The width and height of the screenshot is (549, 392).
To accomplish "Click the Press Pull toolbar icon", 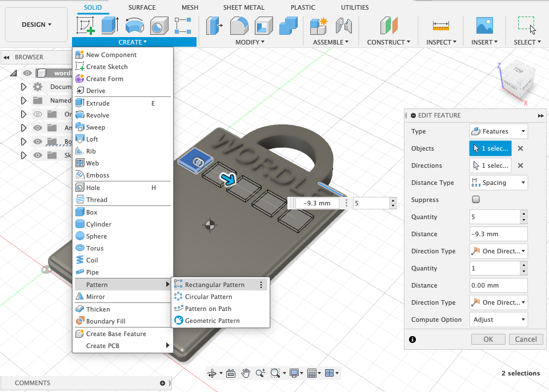I will [214, 26].
